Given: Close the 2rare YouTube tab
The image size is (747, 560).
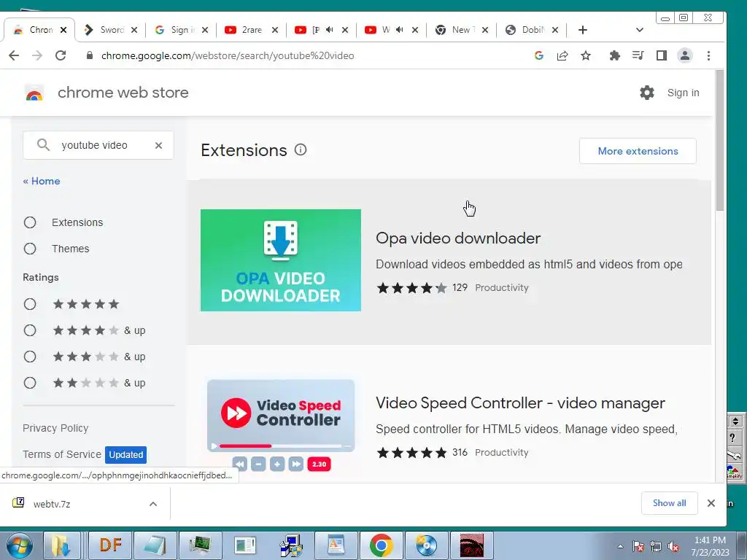Looking at the screenshot, I should [275, 30].
